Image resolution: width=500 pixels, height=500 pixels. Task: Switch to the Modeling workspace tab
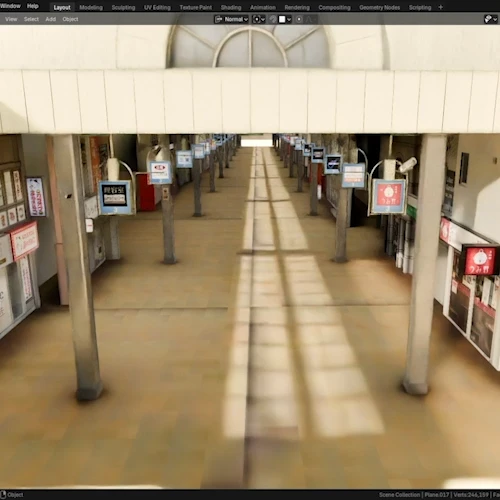(x=91, y=7)
